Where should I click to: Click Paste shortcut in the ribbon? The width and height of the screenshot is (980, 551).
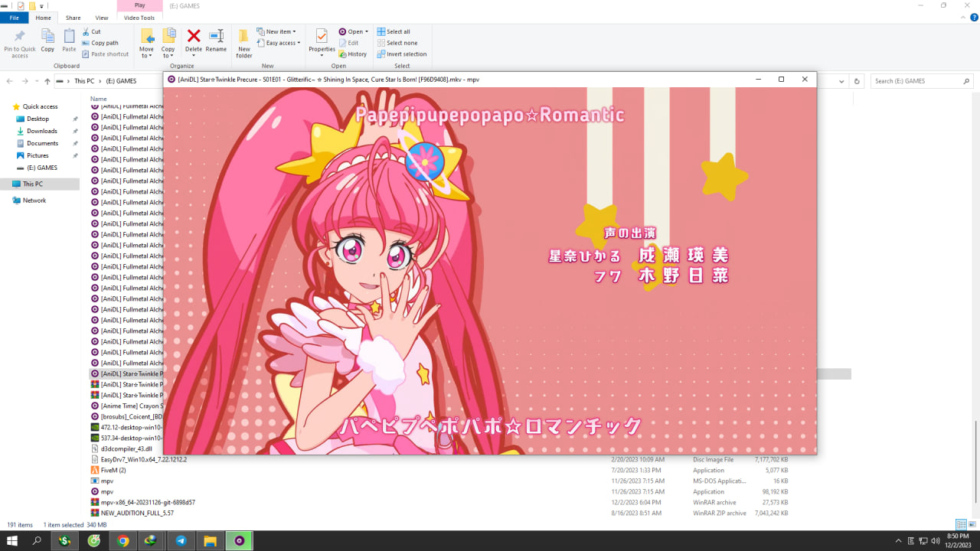pos(105,54)
